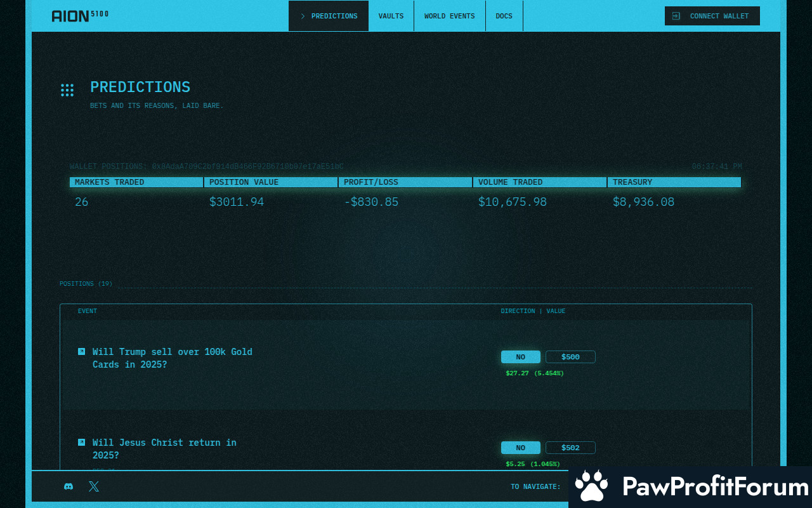This screenshot has height=508, width=812.
Task: Open the Discord icon link
Action: [69, 486]
